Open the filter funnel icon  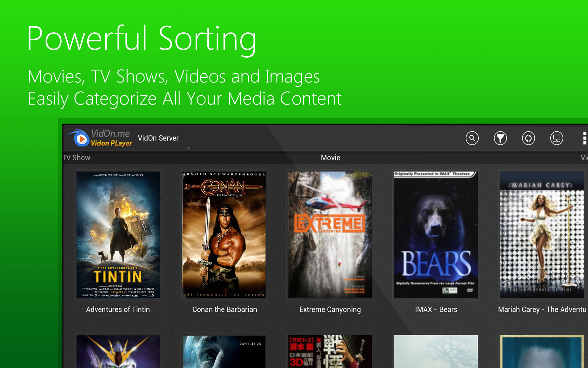(500, 138)
